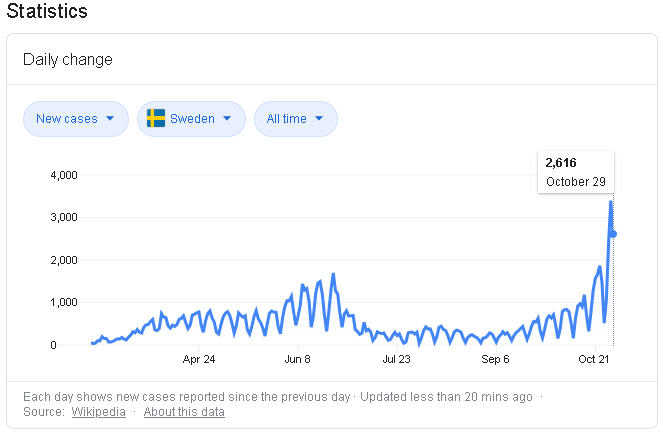The height and width of the screenshot is (435, 663).
Task: Open the About this data link
Action: point(184,412)
